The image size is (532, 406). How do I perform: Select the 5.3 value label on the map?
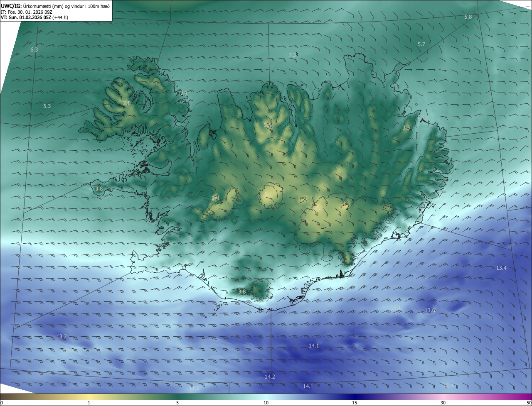click(x=47, y=106)
